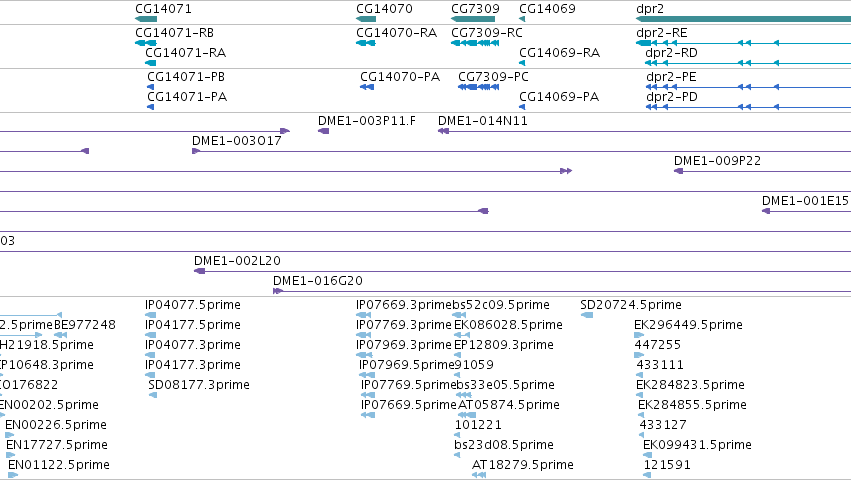Viewport: 851px width, 480px height.
Task: Select transcript label CG14070-RA
Action: tap(397, 33)
